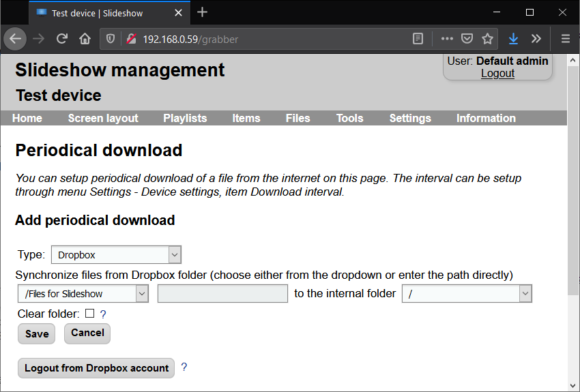The width and height of the screenshot is (580, 392).
Task: Enable the Clear folder checkbox
Action: [89, 314]
